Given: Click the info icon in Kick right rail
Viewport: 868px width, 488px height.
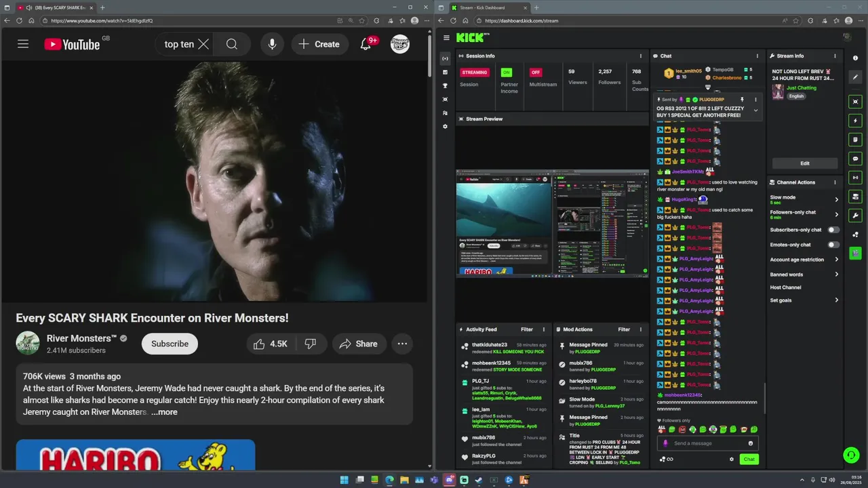Looking at the screenshot, I should click(856, 58).
